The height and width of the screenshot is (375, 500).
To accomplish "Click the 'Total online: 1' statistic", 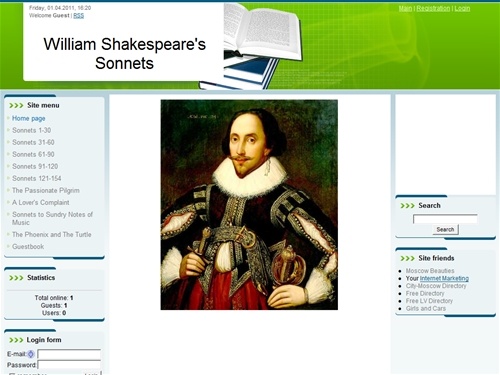I will [x=54, y=298].
